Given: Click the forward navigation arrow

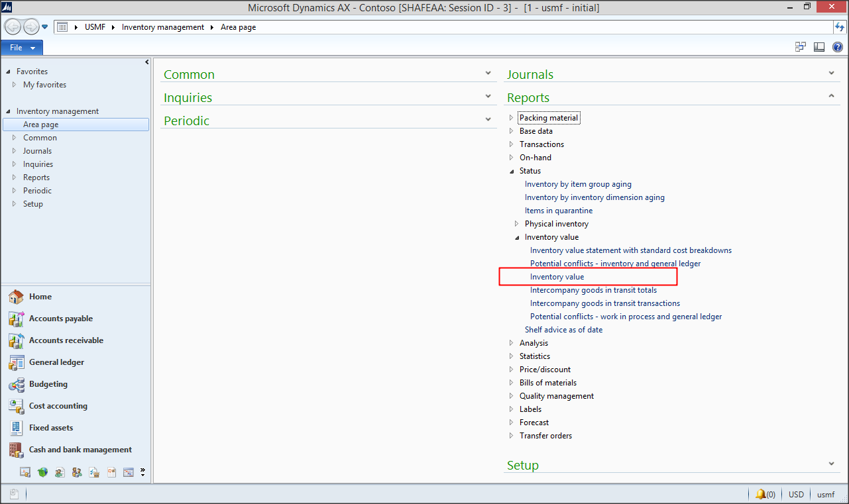Looking at the screenshot, I should point(30,27).
